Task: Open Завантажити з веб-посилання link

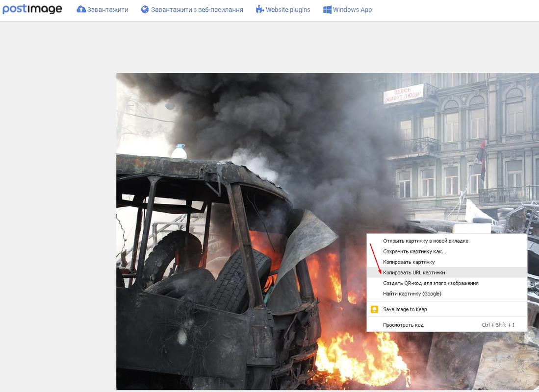Action: [x=197, y=10]
